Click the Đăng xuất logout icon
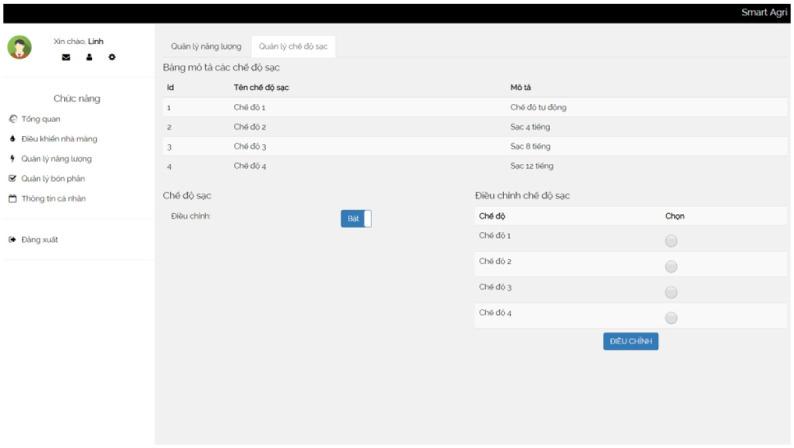The height and width of the screenshot is (448, 794). tap(12, 240)
